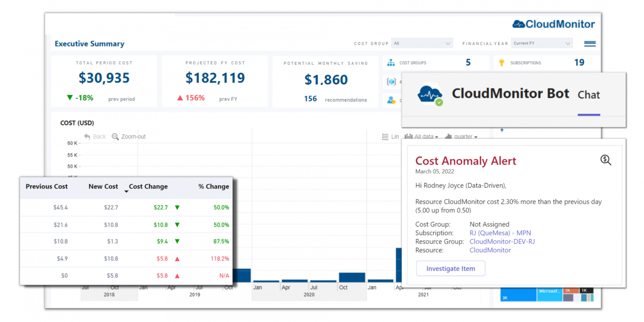Open the hamburger navigation menu

tap(589, 43)
